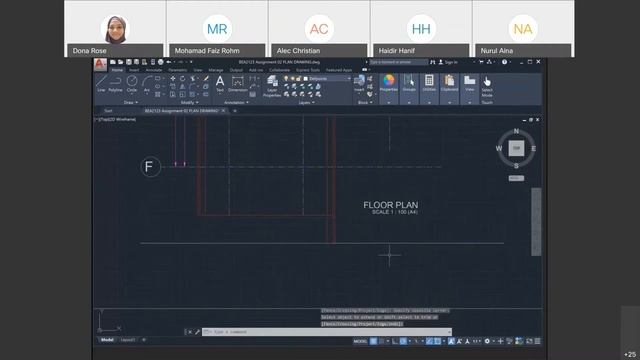Expand the Layers panel dropdown

click(x=307, y=102)
